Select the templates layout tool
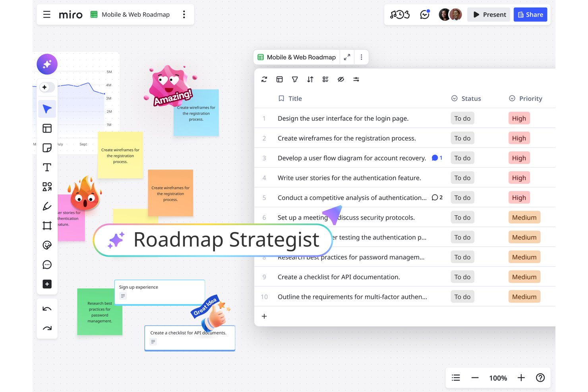 (47, 128)
